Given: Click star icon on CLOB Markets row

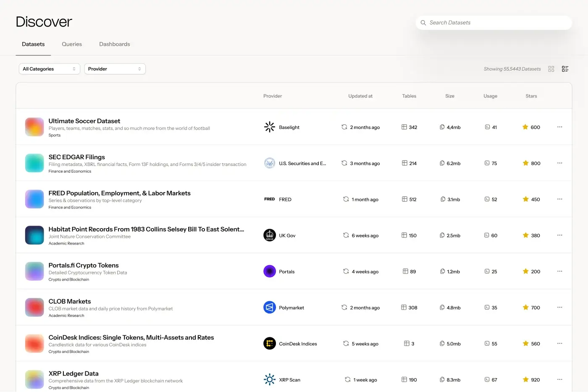Looking at the screenshot, I should coord(525,308).
